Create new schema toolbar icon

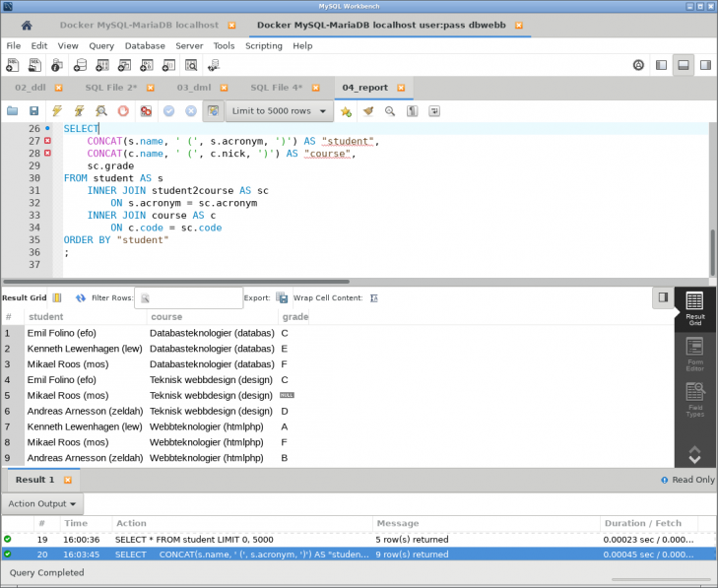click(x=80, y=65)
